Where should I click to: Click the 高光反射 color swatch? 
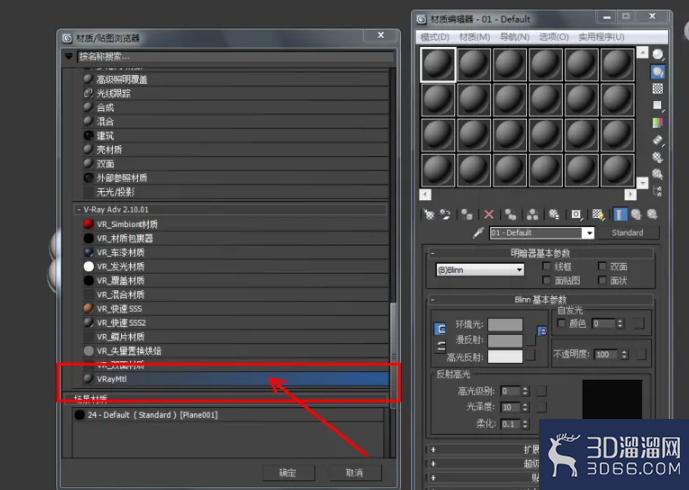click(505, 356)
